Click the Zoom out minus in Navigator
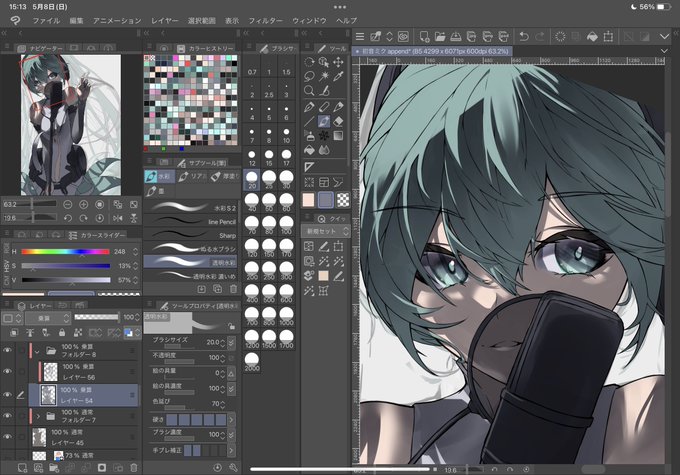Viewport: 680px width, 475px height. coord(68,204)
